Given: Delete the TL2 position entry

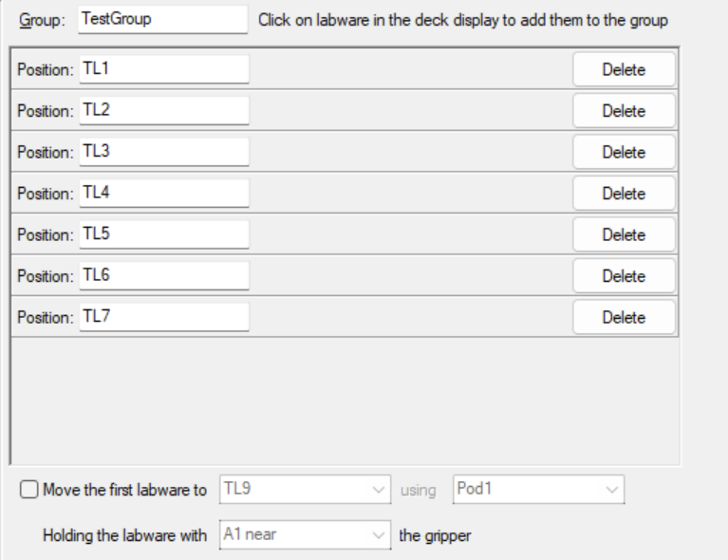Looking at the screenshot, I should coord(624,111).
